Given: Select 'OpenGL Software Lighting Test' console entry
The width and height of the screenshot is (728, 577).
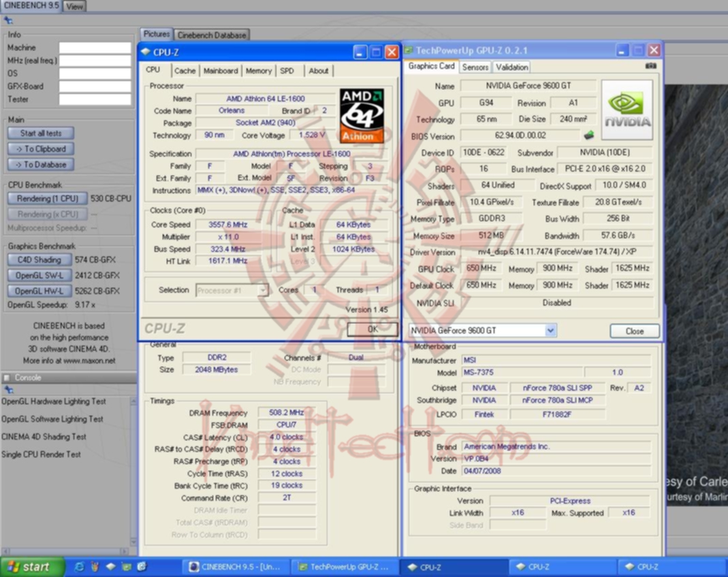Looking at the screenshot, I should [52, 419].
